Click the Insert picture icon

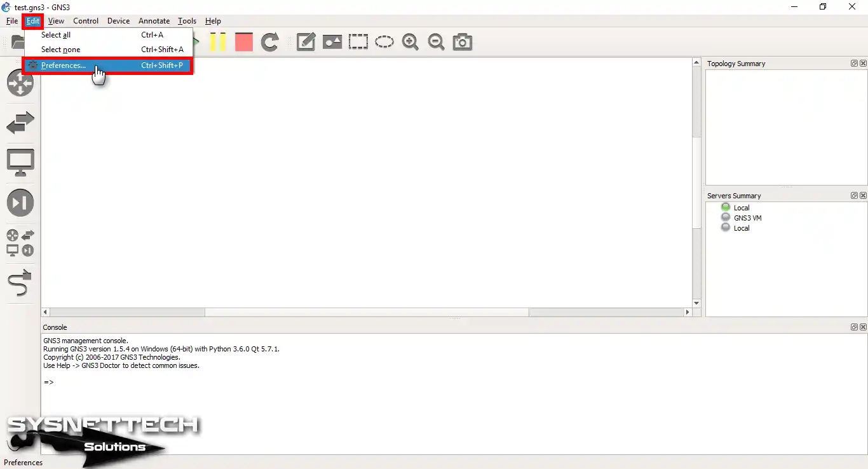pos(332,42)
